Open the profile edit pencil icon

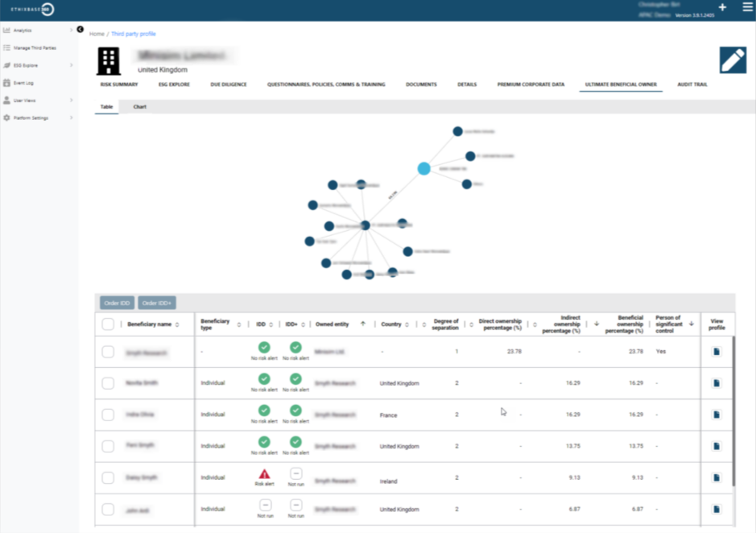[x=733, y=59]
